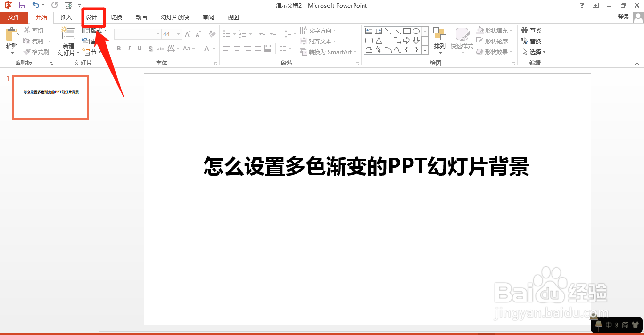
Task: Select the Text Box shape in gallery
Action: (369, 31)
